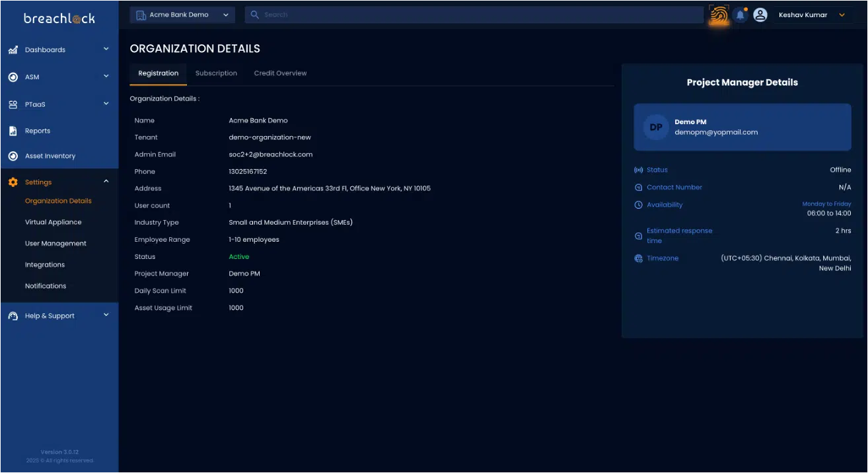The image size is (868, 473).
Task: Expand the PTaaS menu chevron
Action: pyautogui.click(x=106, y=104)
